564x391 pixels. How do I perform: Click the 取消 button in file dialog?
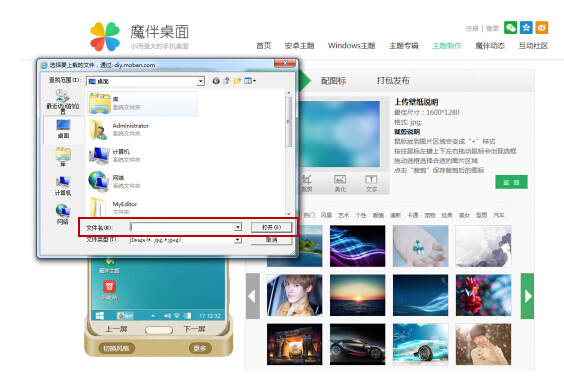(271, 240)
